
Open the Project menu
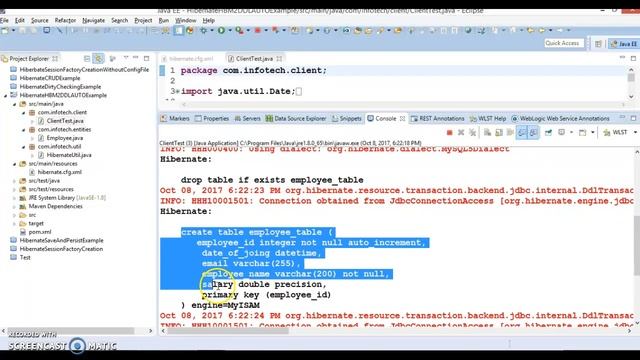(x=143, y=20)
